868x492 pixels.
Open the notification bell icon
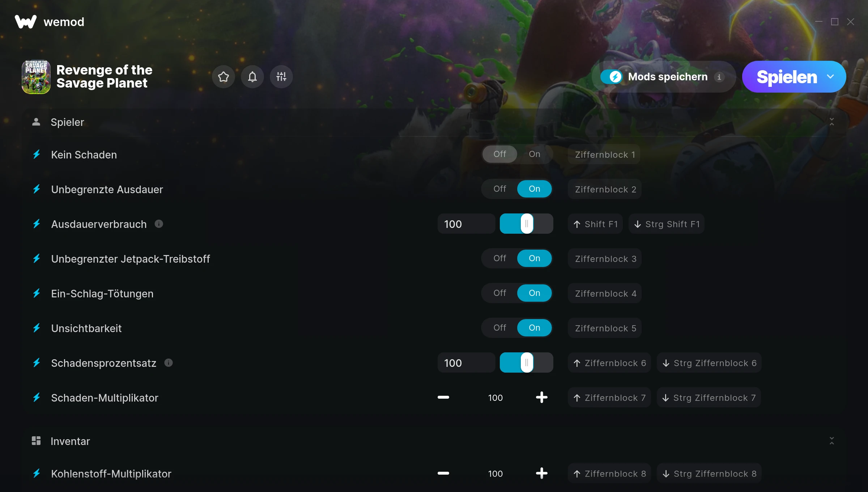(x=252, y=77)
